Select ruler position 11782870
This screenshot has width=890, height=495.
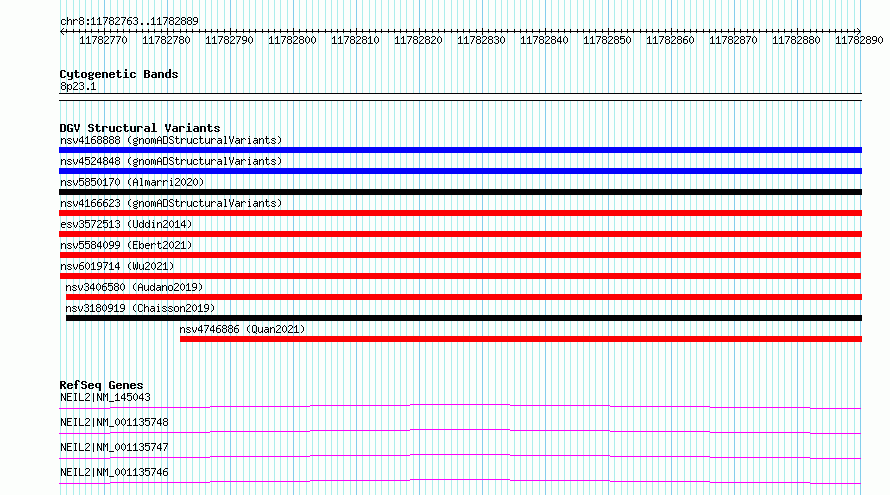click(x=733, y=40)
